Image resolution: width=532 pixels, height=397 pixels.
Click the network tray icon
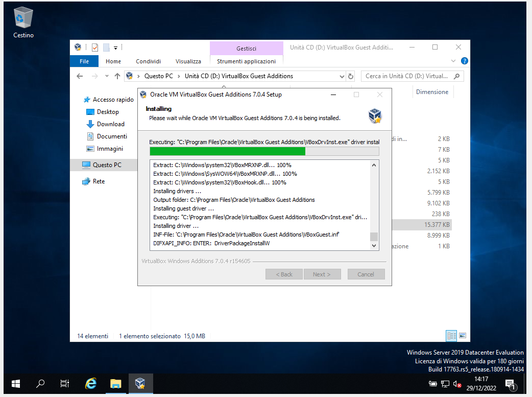pyautogui.click(x=445, y=384)
